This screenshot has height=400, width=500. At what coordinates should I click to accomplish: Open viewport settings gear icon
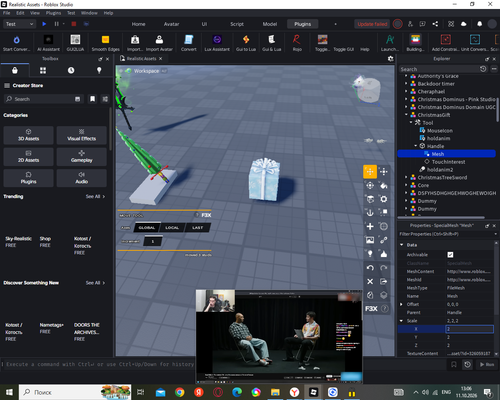[x=391, y=59]
